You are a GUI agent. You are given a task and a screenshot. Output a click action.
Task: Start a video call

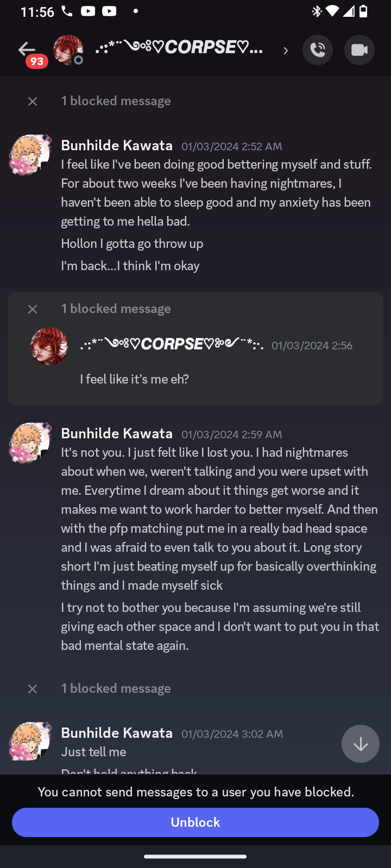pos(359,50)
